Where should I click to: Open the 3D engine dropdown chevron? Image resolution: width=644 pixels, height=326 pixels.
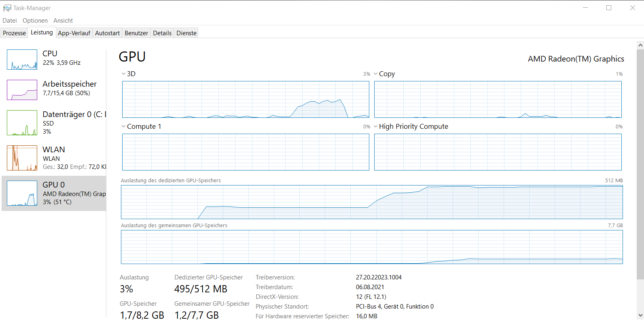[124, 74]
